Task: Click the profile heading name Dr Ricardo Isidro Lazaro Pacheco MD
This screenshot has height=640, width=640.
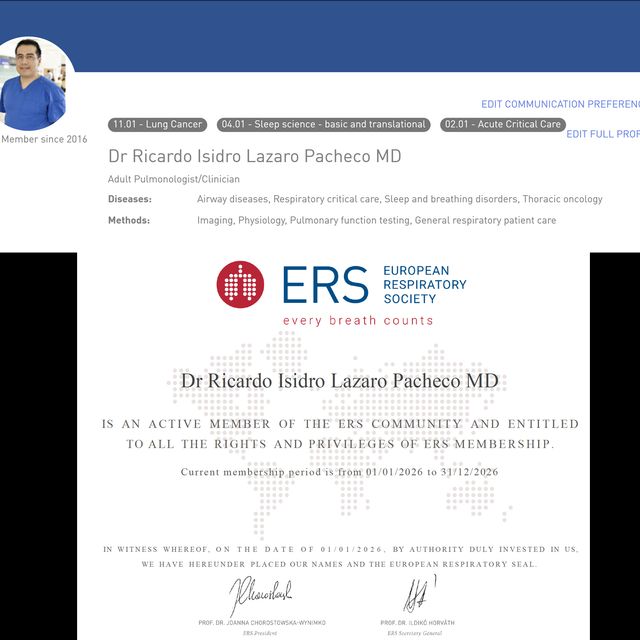Action: coord(255,156)
